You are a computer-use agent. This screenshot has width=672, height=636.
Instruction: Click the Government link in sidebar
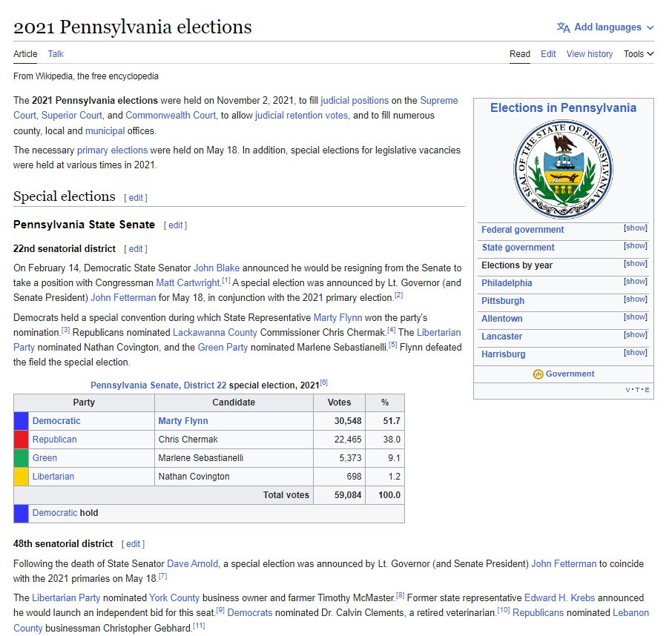point(570,374)
